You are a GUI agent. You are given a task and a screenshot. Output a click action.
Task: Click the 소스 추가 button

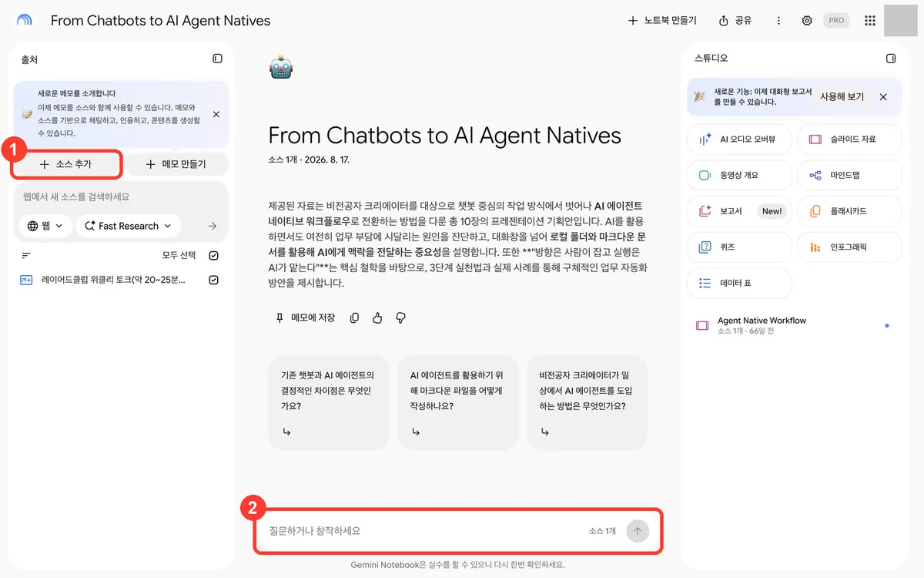point(67,164)
